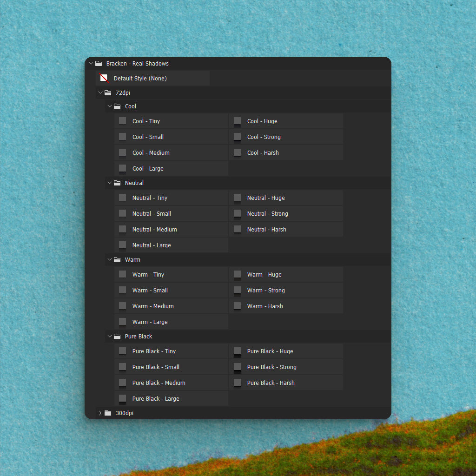This screenshot has height=476, width=476.
Task: Click the Bracken - Real Shadows folder icon
Action: tap(99, 64)
